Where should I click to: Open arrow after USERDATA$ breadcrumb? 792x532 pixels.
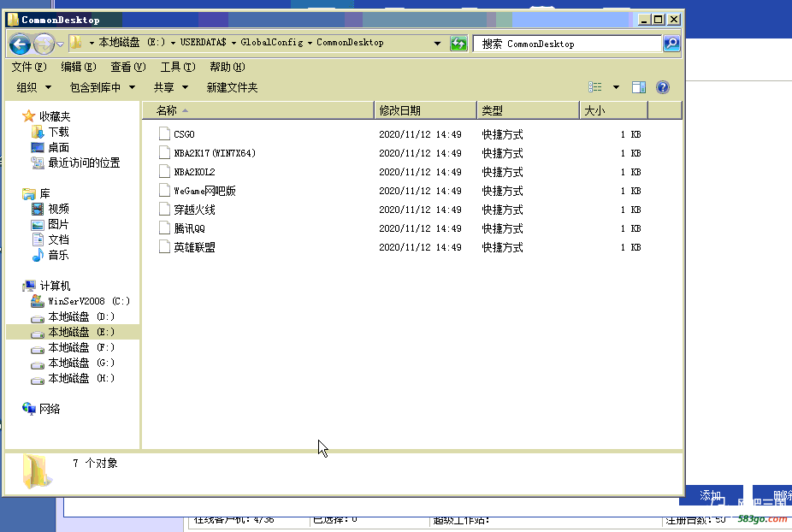tap(233, 43)
